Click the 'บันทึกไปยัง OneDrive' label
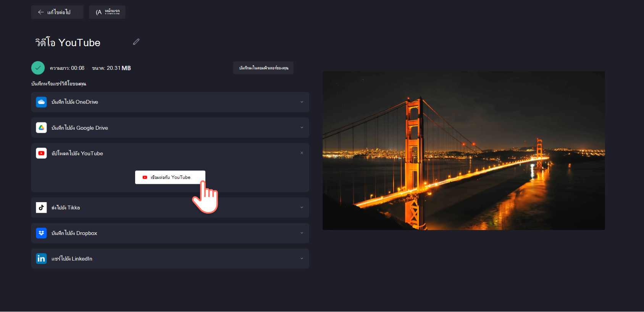Viewport: 644px width, 312px height. coord(75,102)
